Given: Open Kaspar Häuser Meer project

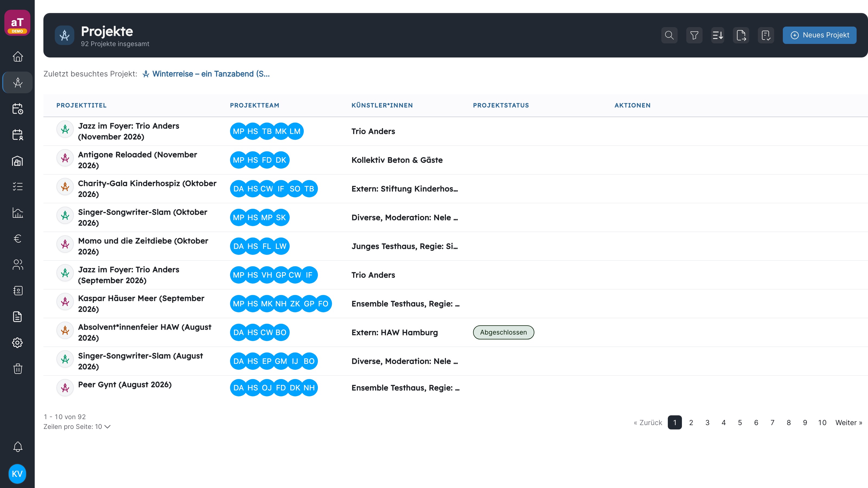Looking at the screenshot, I should [x=141, y=303].
